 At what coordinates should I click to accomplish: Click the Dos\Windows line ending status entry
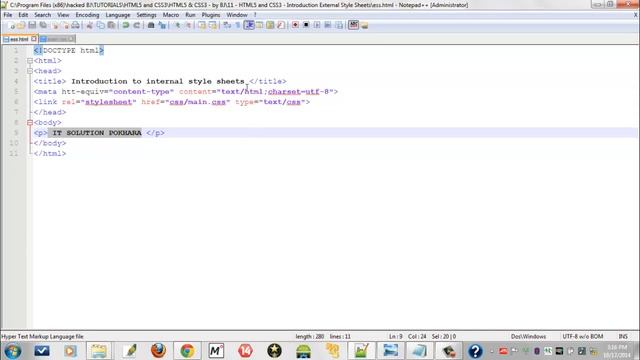(528, 336)
